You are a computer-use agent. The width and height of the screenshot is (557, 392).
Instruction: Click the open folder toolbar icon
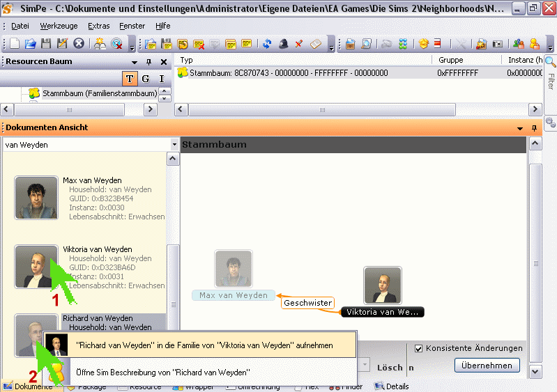[30, 44]
